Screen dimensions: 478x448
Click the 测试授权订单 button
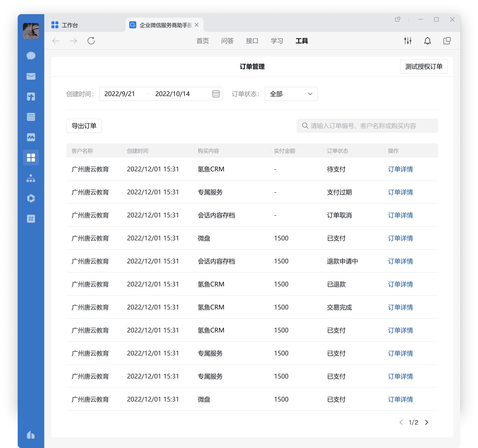424,66
